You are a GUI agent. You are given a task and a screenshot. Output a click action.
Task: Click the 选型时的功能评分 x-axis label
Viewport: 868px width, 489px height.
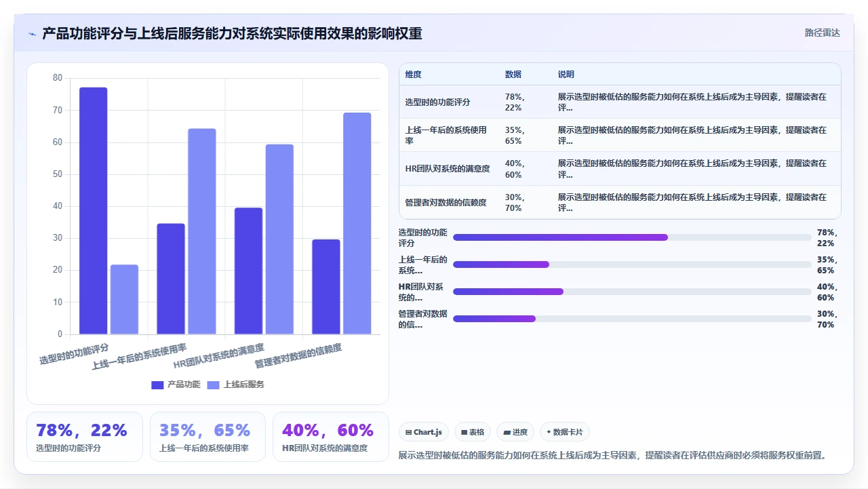point(74,354)
